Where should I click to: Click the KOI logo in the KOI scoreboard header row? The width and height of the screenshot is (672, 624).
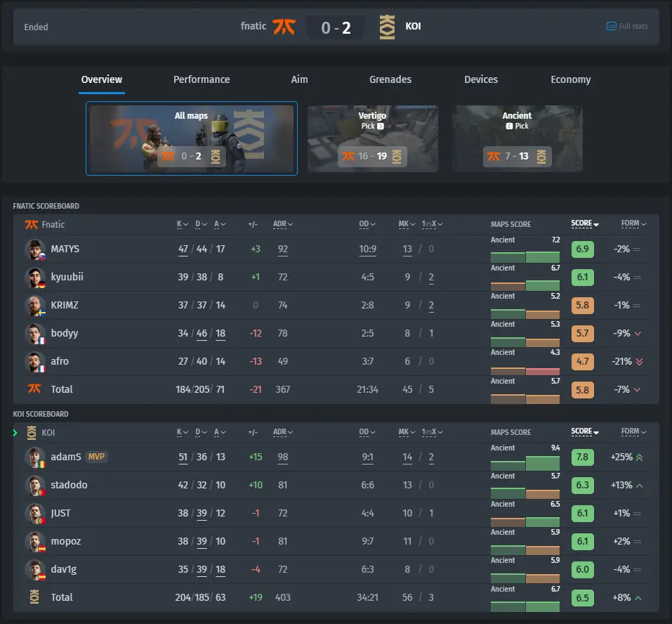click(32, 433)
